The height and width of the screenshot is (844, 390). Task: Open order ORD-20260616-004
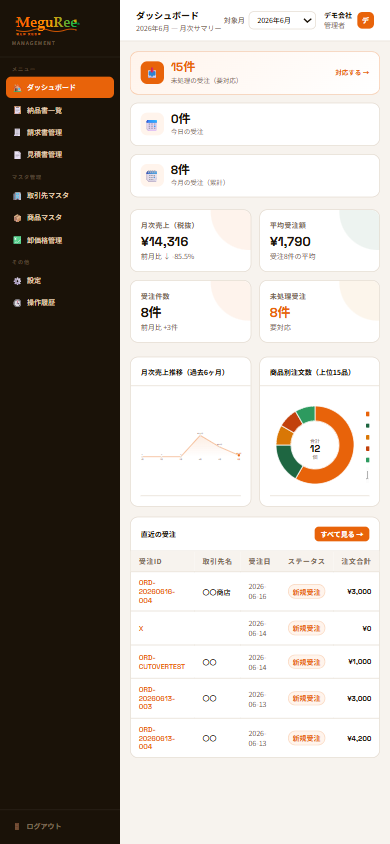point(157,592)
